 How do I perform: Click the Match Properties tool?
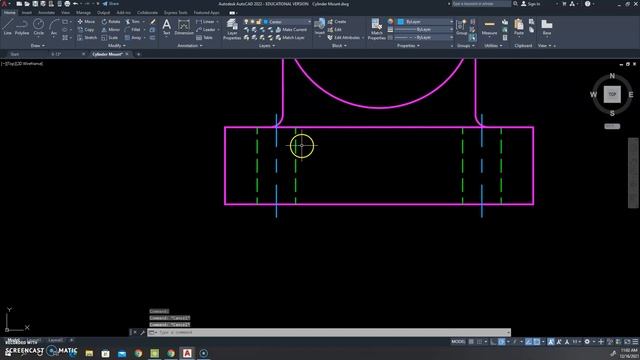tap(376, 29)
